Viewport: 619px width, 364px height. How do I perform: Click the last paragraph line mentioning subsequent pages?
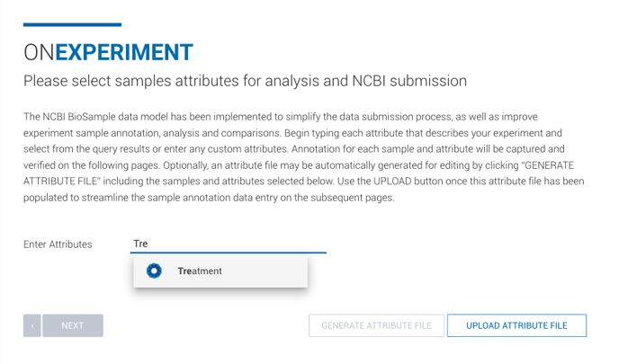pos(209,197)
